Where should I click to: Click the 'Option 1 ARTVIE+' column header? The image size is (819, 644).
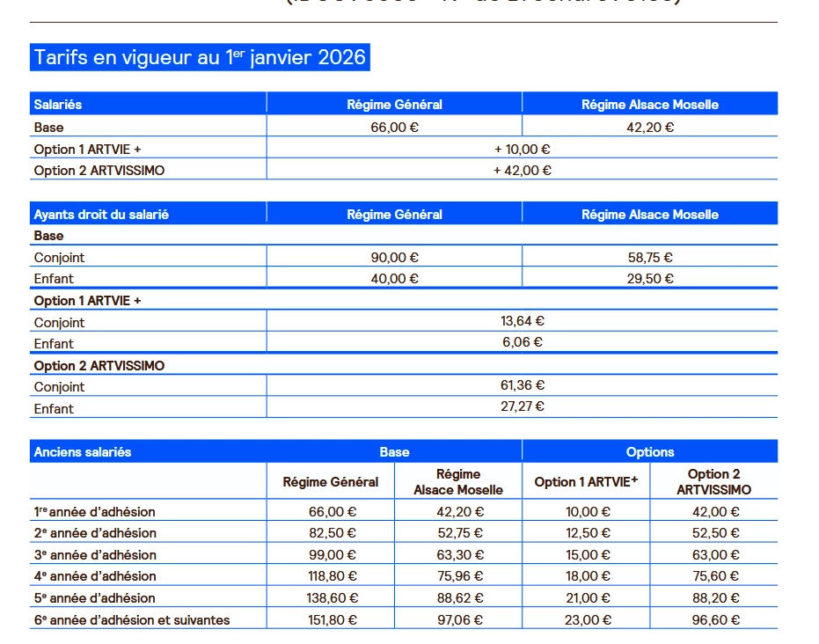pyautogui.click(x=586, y=481)
